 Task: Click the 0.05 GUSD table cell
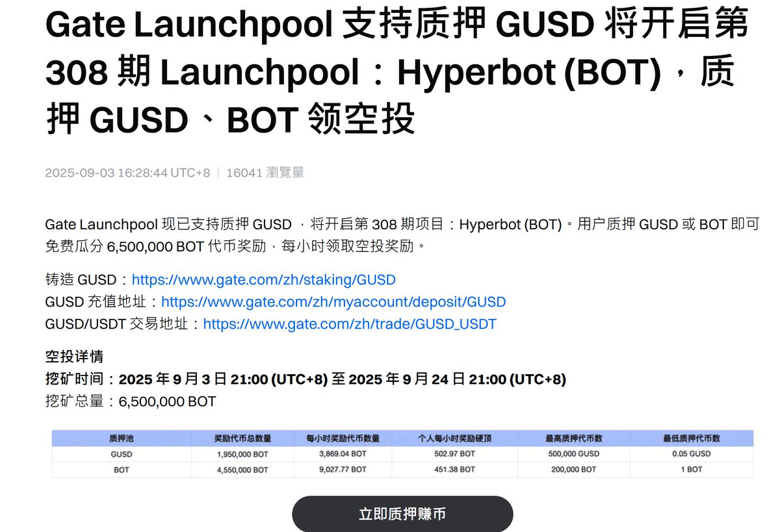(x=692, y=454)
